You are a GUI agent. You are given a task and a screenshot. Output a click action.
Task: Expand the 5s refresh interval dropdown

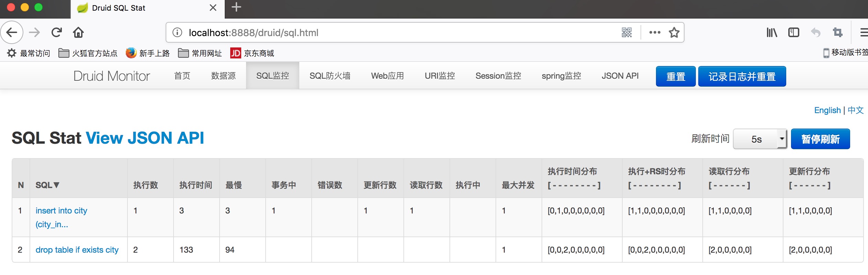click(760, 139)
